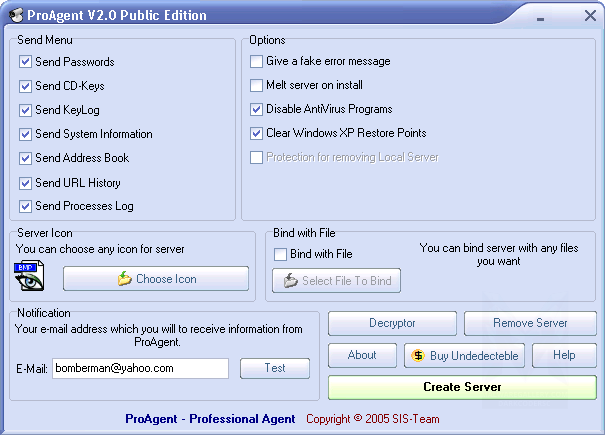
Task: Click the Remove Server button
Action: 530,324
